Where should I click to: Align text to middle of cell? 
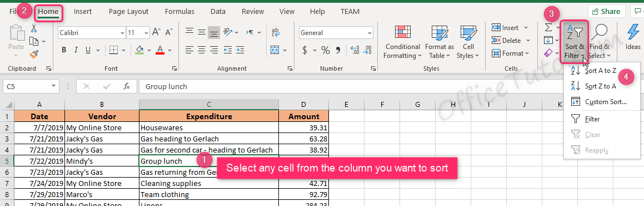tap(201, 32)
